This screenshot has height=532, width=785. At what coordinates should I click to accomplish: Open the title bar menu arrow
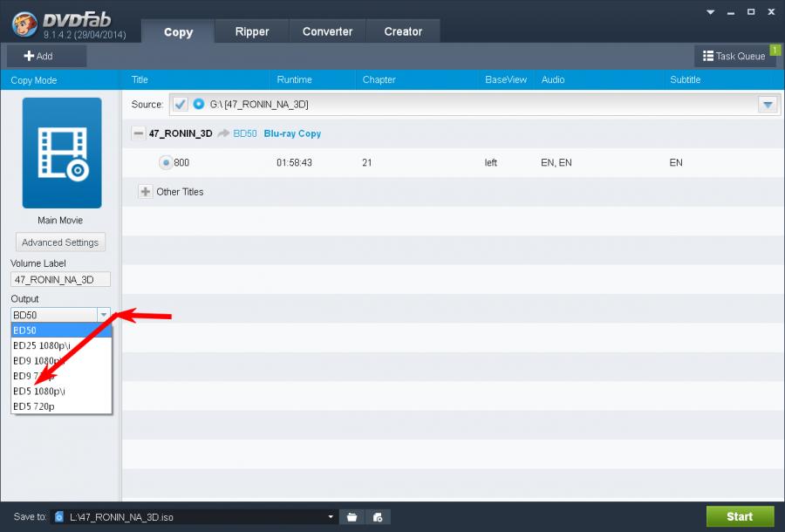coord(710,12)
